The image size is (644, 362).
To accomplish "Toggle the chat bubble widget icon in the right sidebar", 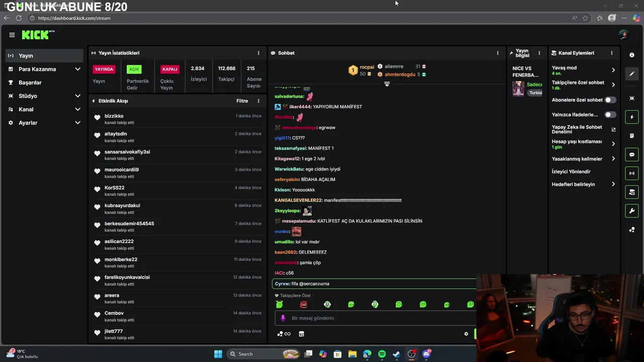I will 632,154.
